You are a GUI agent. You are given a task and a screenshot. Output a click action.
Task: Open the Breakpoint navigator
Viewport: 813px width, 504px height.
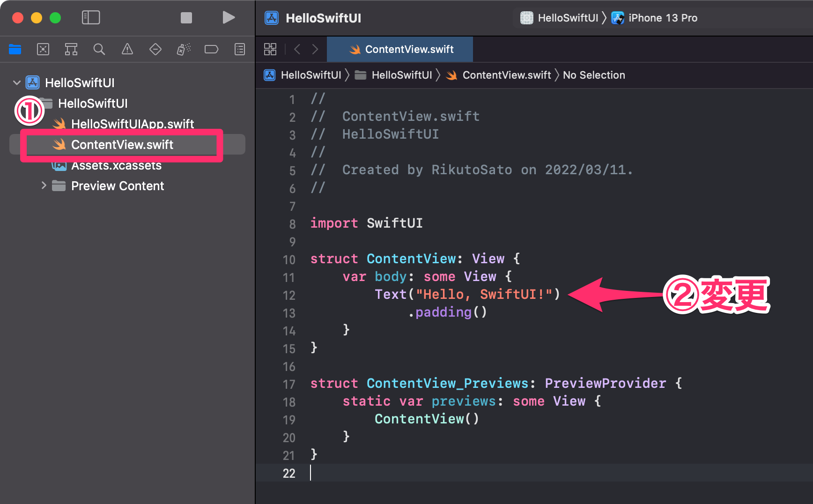[211, 49]
